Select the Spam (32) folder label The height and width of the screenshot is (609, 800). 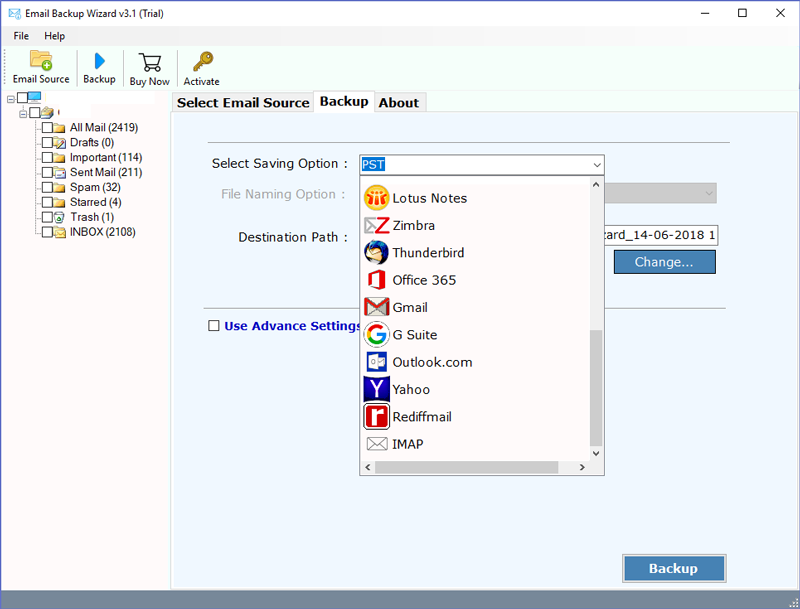click(95, 188)
